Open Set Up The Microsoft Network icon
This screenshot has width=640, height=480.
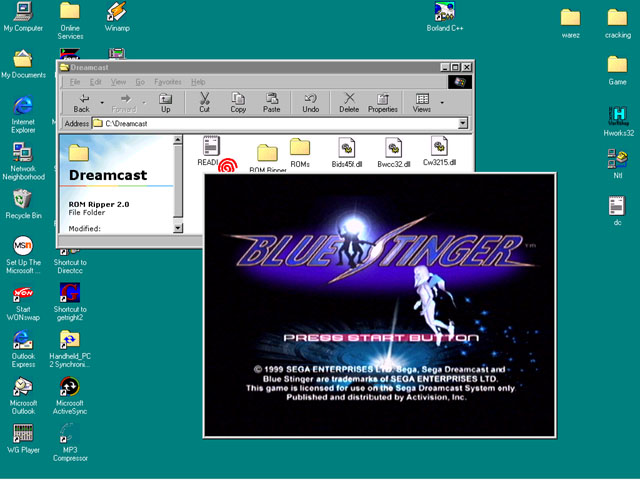click(23, 255)
